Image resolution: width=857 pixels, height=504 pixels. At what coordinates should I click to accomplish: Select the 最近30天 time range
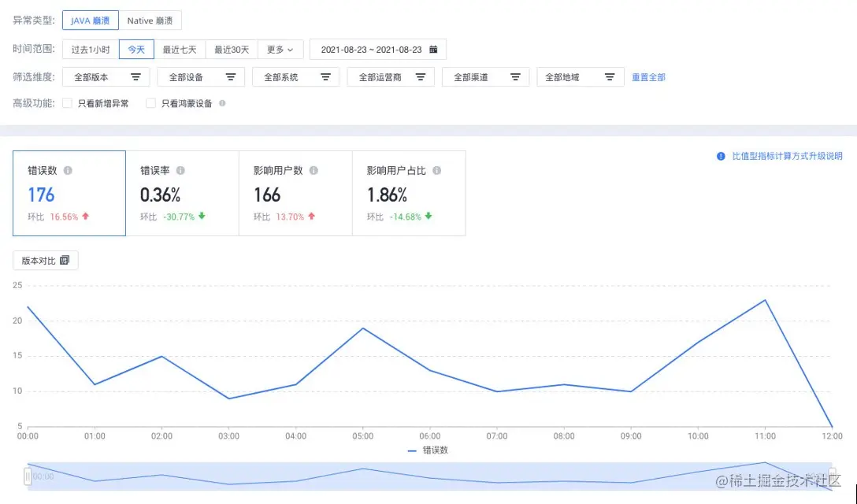[x=232, y=49]
